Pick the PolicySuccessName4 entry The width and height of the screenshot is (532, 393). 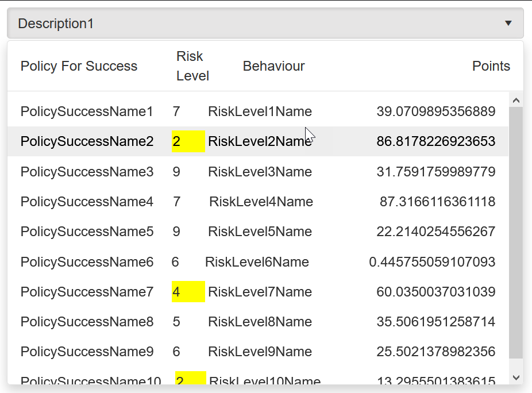pyautogui.click(x=87, y=202)
